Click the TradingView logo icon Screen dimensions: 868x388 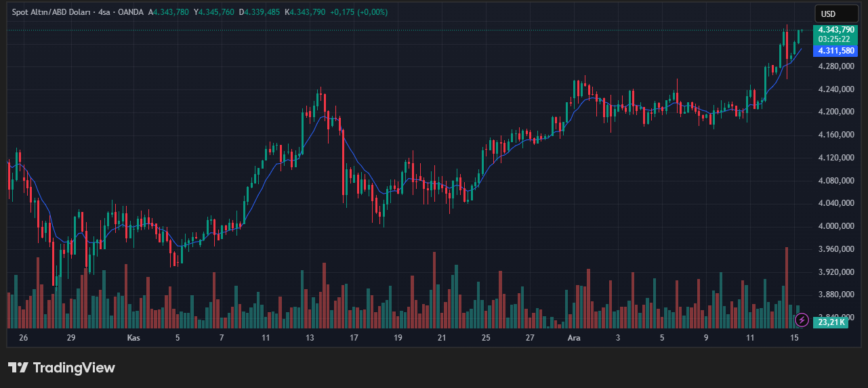tap(18, 368)
